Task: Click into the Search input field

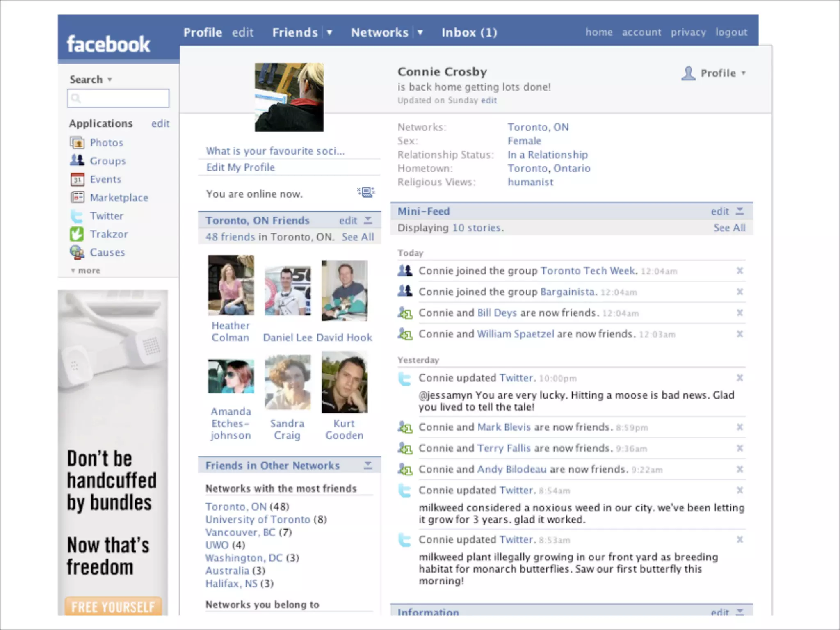Action: point(118,98)
